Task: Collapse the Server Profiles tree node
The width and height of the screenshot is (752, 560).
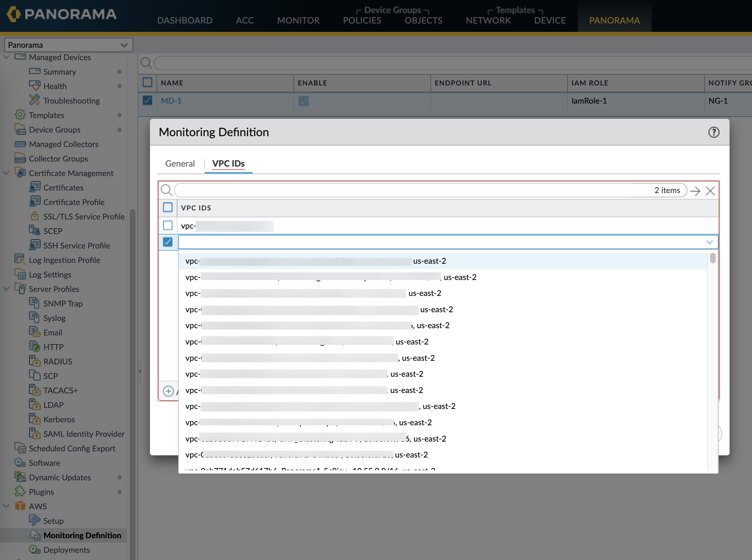Action: (6, 289)
